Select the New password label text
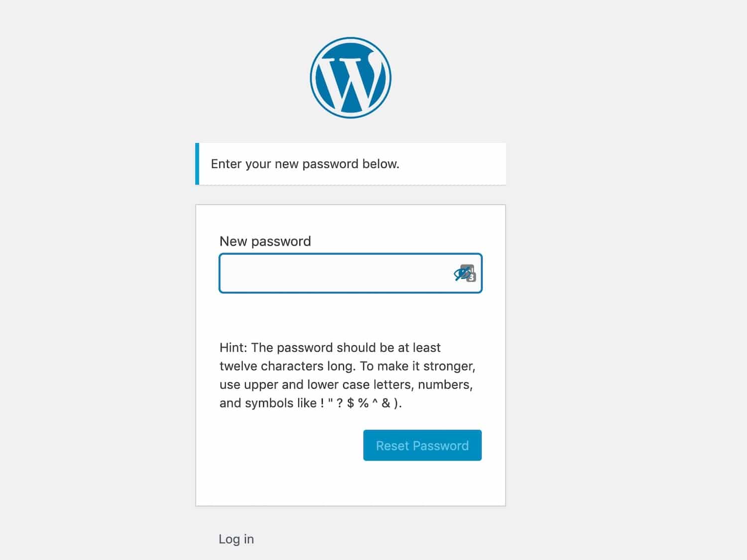Screen dimensions: 747x560 click(x=265, y=241)
